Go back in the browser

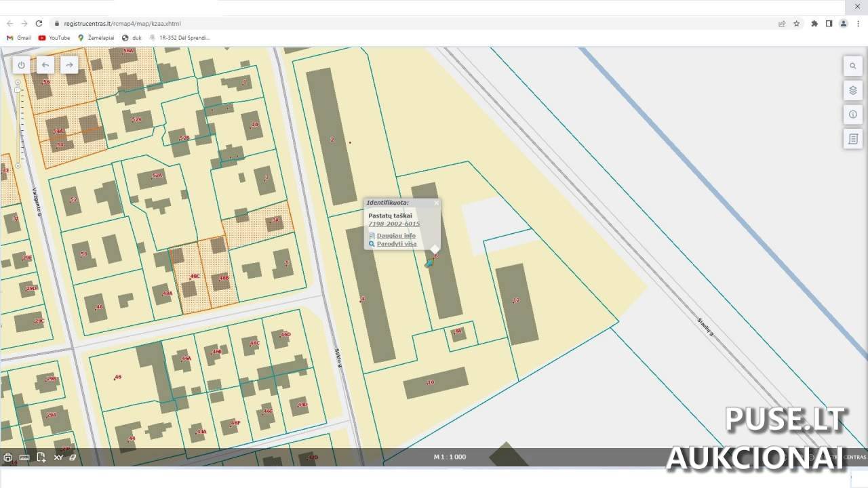[9, 23]
